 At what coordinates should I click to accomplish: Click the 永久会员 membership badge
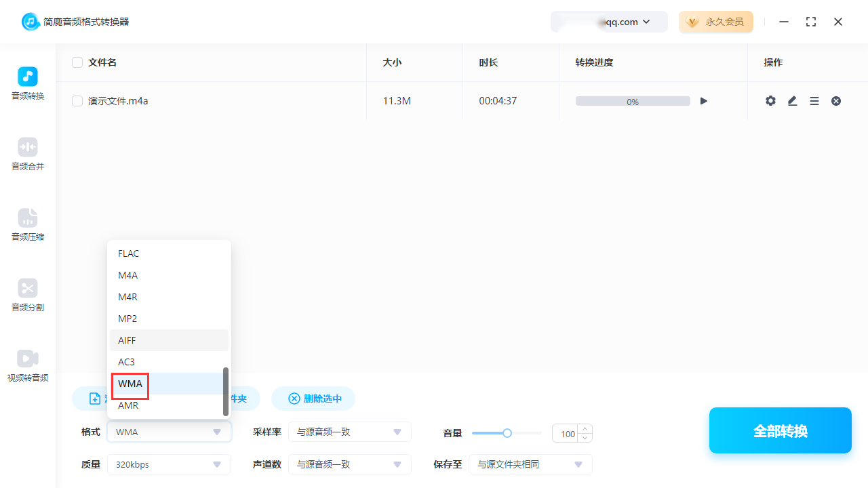coord(716,22)
